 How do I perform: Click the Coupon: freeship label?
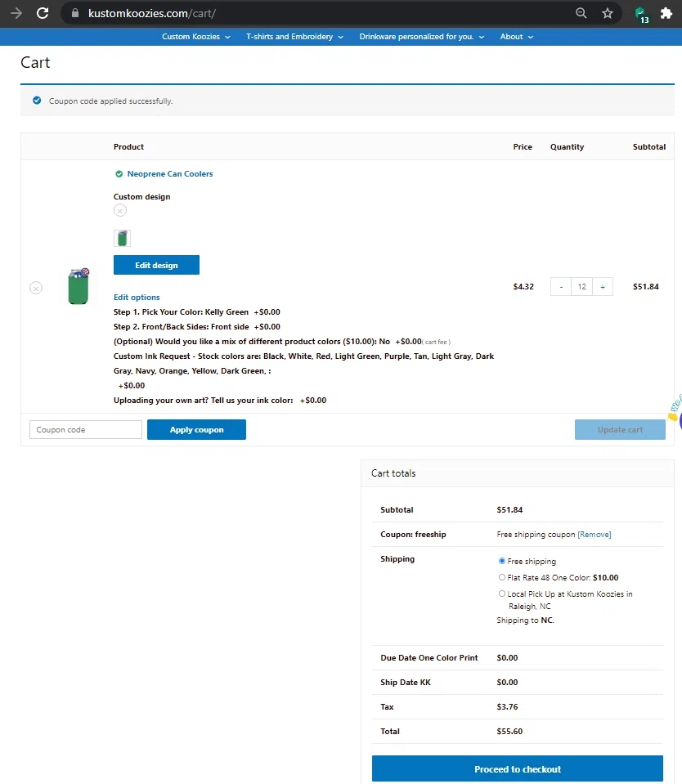click(413, 534)
